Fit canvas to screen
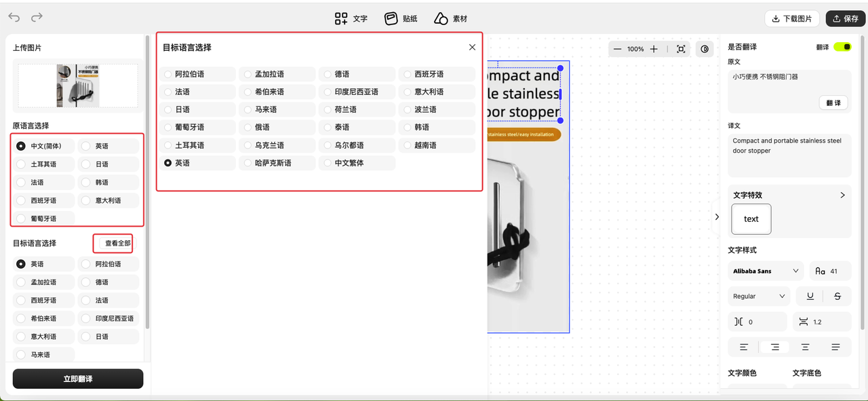Image resolution: width=868 pixels, height=401 pixels. [681, 49]
